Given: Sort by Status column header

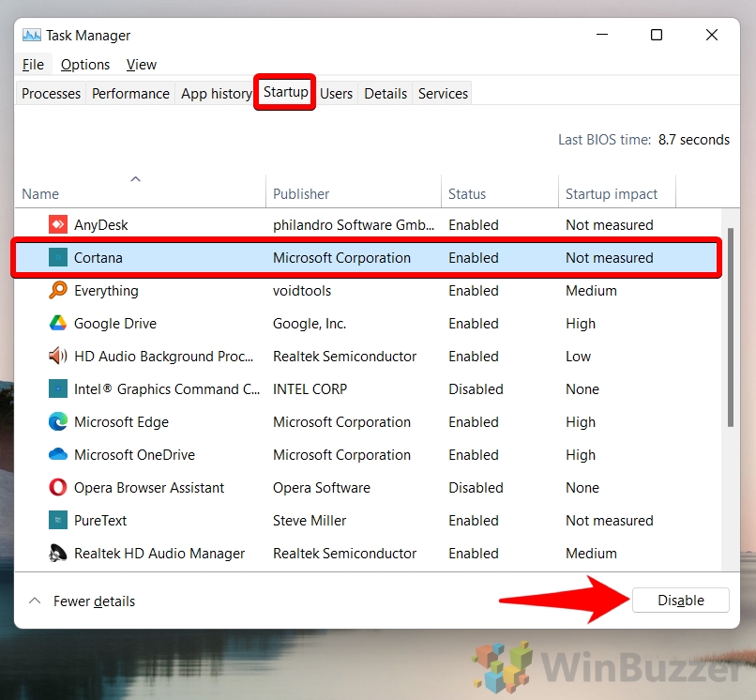Looking at the screenshot, I should point(467,194).
